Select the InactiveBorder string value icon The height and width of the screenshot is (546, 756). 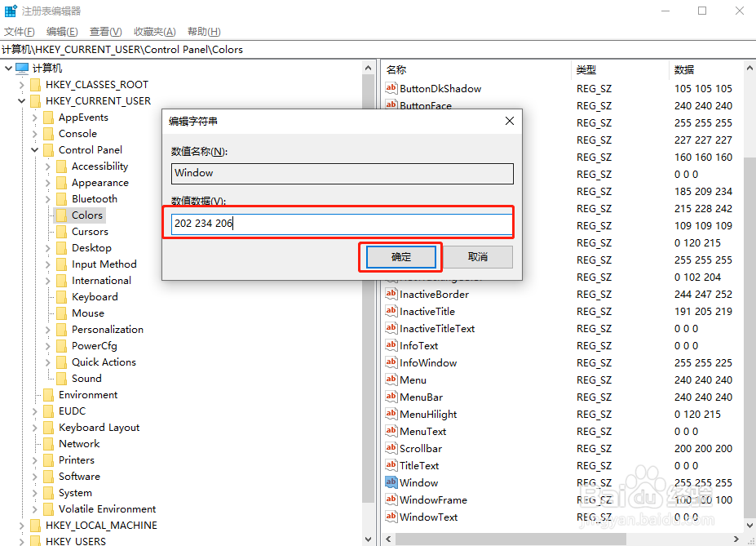click(391, 294)
